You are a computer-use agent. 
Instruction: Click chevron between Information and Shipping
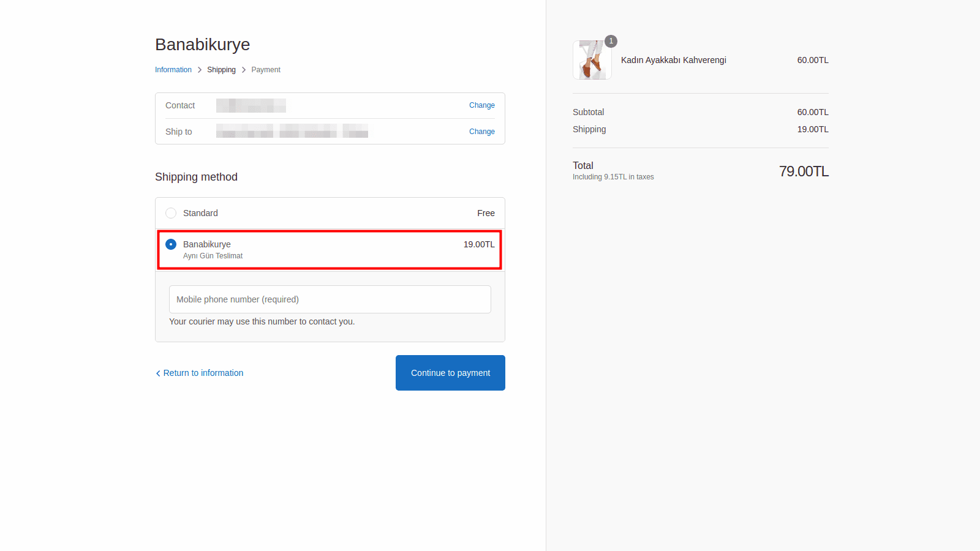[x=200, y=70]
